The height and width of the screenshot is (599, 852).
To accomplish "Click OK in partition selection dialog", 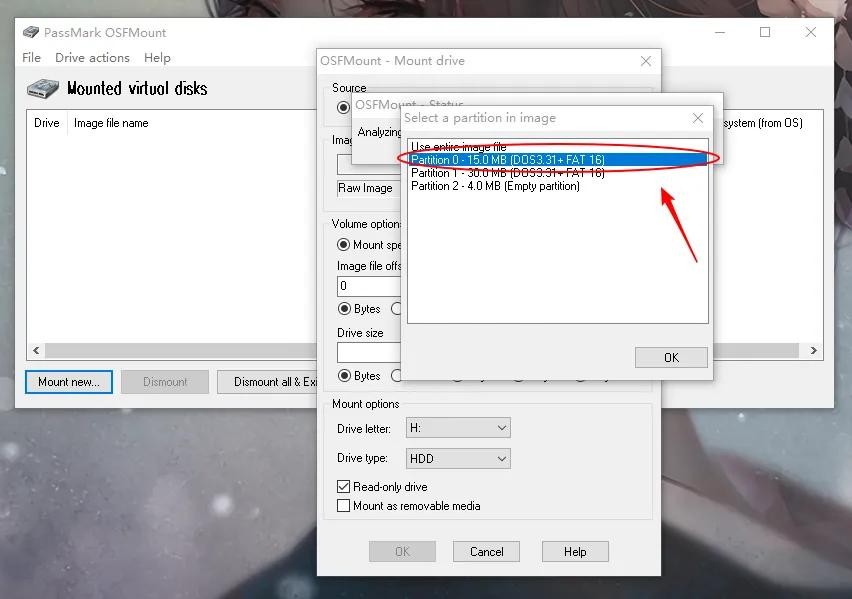I will [671, 357].
